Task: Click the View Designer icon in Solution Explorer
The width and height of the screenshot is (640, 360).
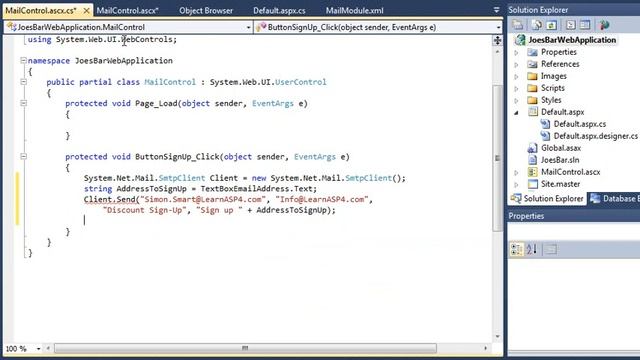Action: click(x=585, y=25)
